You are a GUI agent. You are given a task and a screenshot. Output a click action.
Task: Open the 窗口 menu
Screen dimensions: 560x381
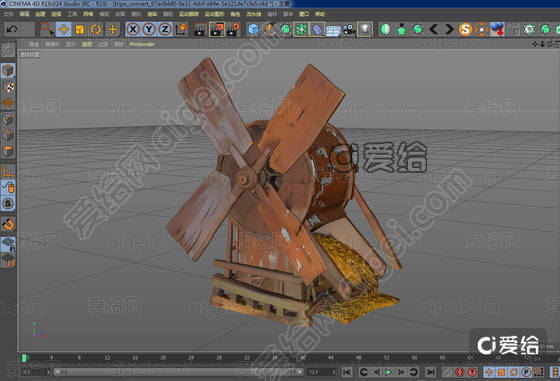pyautogui.click(x=304, y=14)
